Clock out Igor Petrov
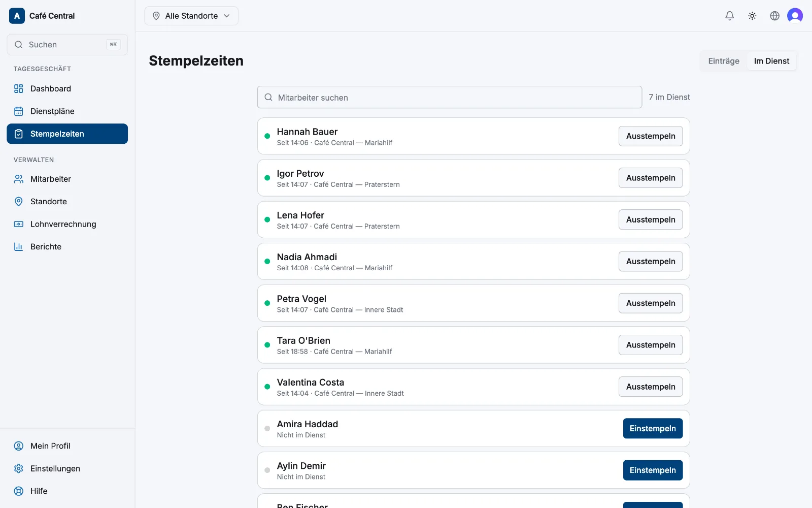The width and height of the screenshot is (812, 508). coord(651,178)
